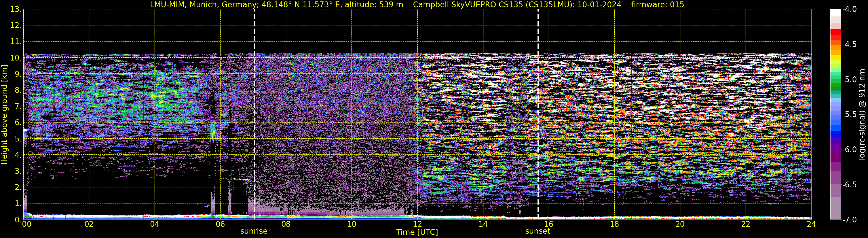
Task: Click the '5.' height tick label
Action: point(18,139)
